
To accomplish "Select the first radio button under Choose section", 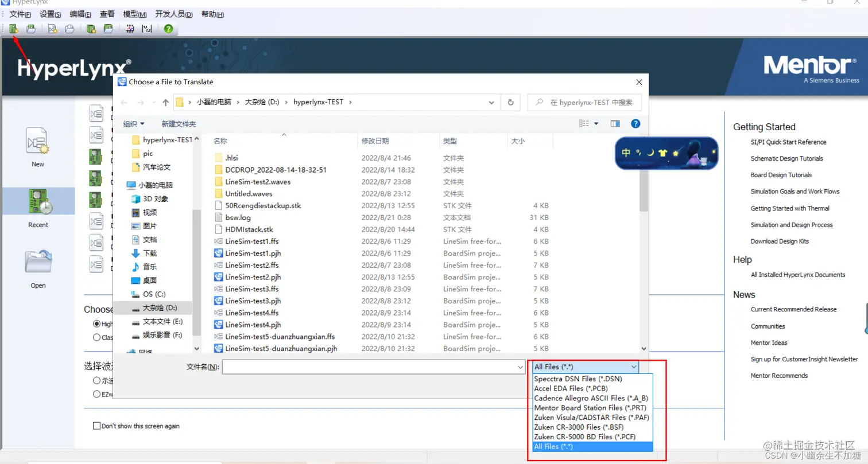I will point(96,324).
